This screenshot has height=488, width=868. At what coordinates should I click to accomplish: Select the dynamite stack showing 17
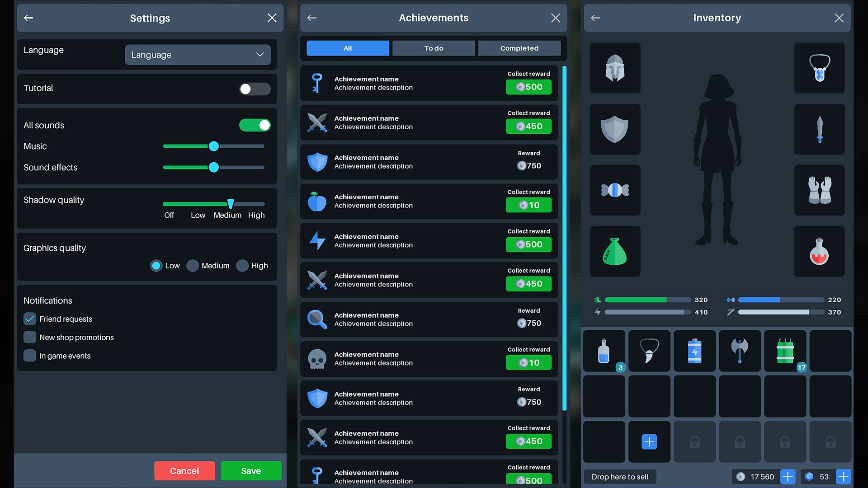pyautogui.click(x=785, y=351)
